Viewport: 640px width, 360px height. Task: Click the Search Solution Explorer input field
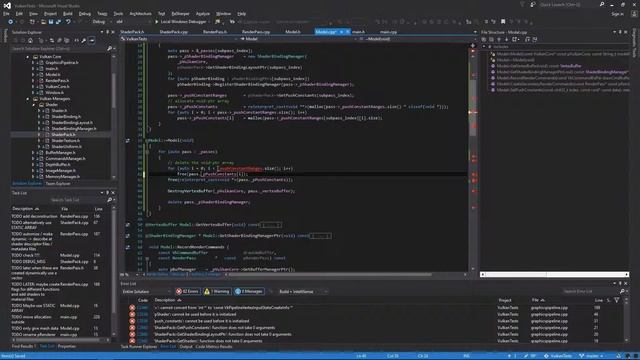click(58, 49)
